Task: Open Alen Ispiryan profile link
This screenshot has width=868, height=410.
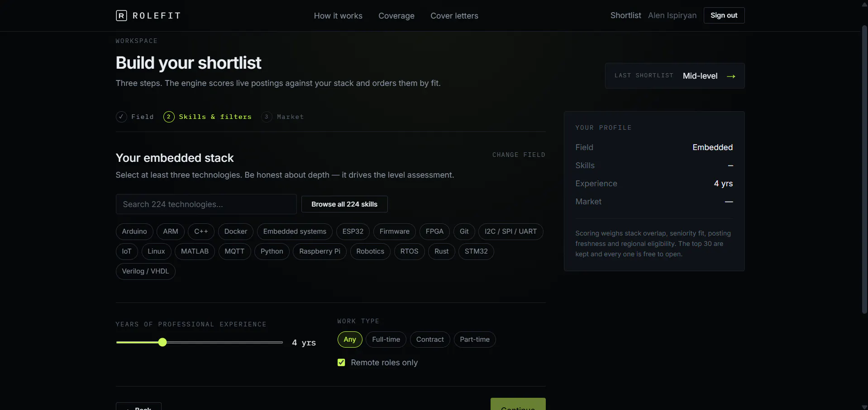Action: point(672,15)
